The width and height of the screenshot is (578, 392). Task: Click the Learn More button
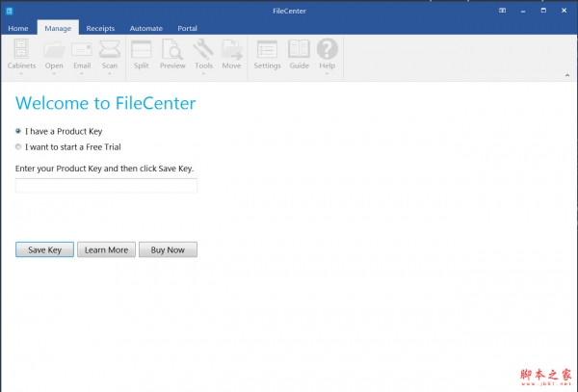(106, 249)
